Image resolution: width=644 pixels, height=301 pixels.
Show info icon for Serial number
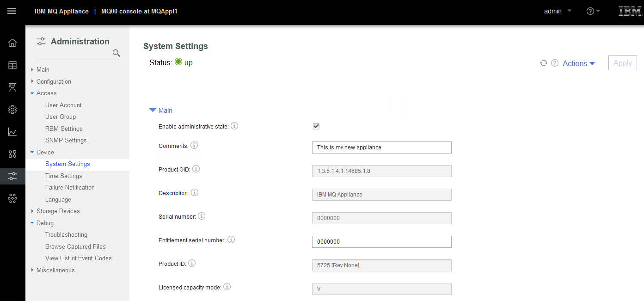pos(202,216)
